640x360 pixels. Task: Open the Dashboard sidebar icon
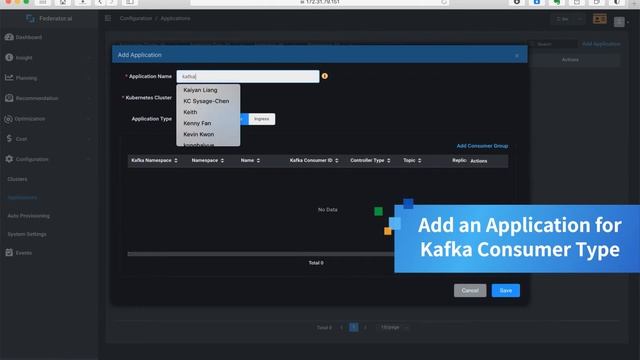click(x=9, y=37)
